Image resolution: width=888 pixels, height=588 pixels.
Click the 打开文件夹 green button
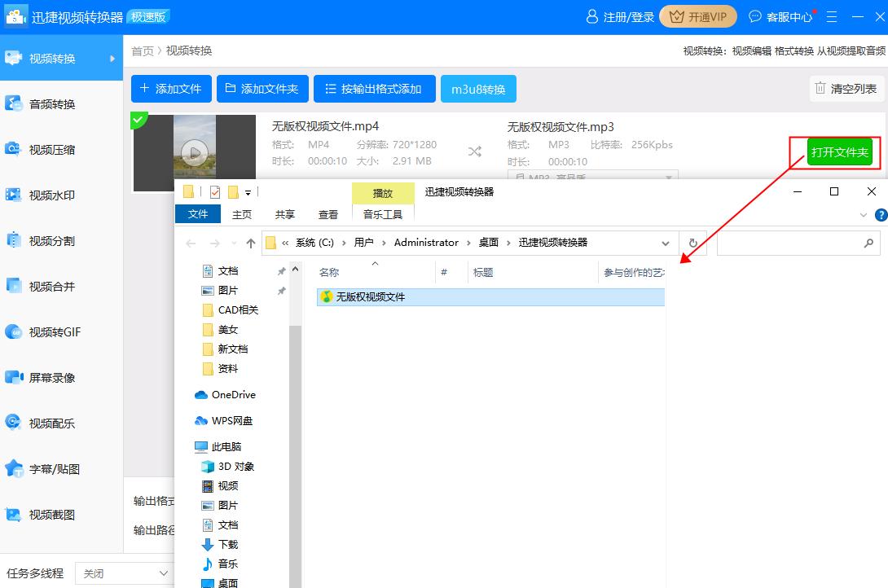(839, 152)
